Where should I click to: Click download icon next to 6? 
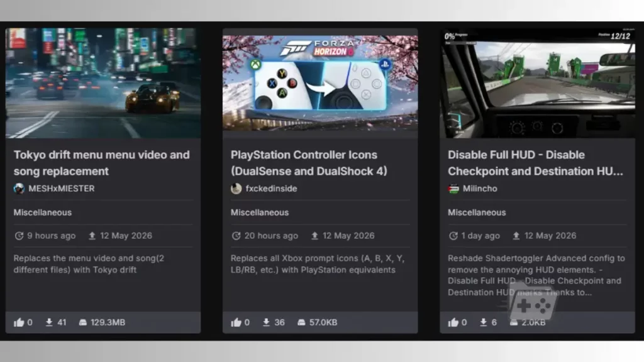[484, 322]
